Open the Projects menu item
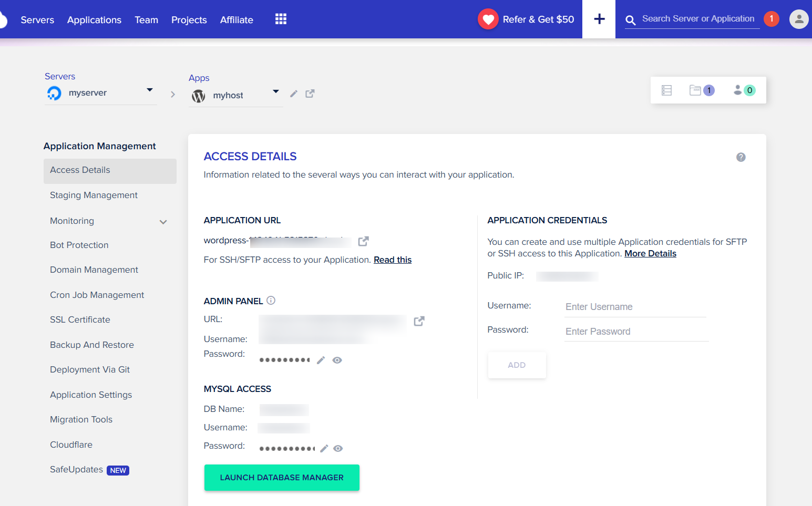The image size is (812, 506). [x=189, y=20]
